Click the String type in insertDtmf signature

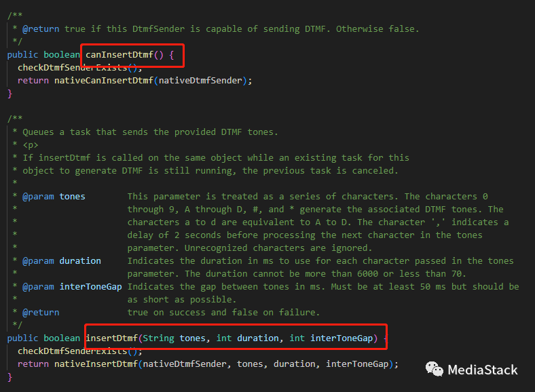[159, 338]
